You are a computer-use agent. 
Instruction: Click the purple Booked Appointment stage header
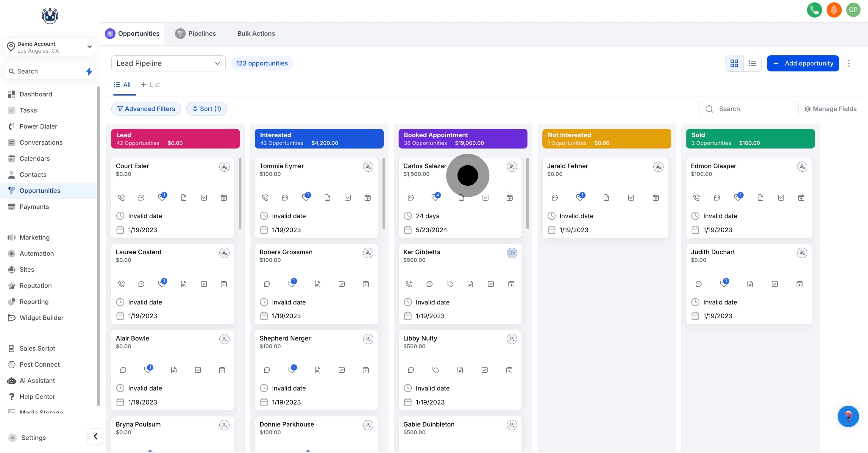point(462,138)
